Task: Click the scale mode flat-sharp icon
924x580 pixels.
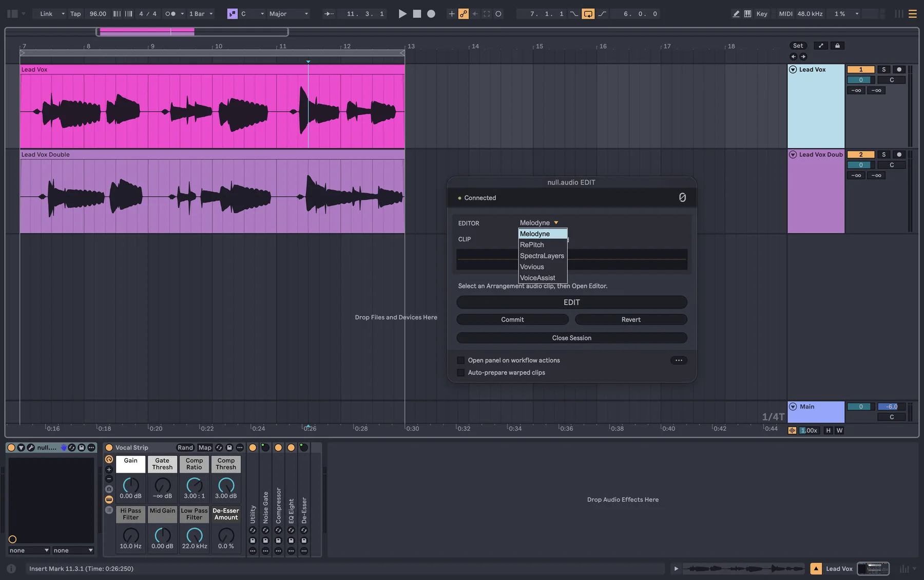Action: [x=232, y=14]
